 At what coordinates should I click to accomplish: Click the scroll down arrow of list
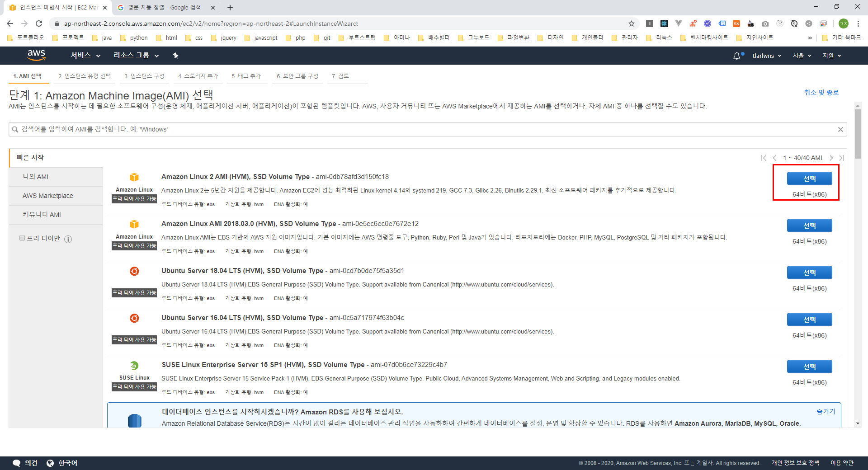858,423
